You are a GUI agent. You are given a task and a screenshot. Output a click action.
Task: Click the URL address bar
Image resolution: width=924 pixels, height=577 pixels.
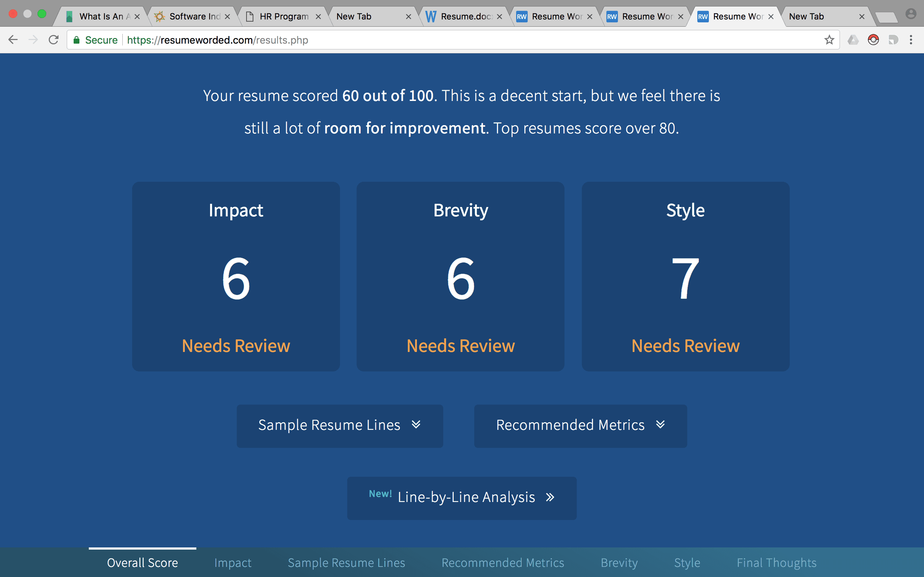[458, 40]
